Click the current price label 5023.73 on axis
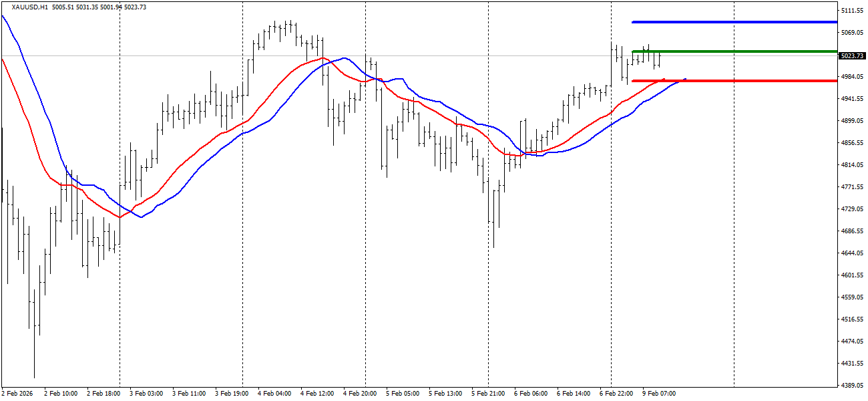Screen dimensions: 868x401 coord(853,55)
